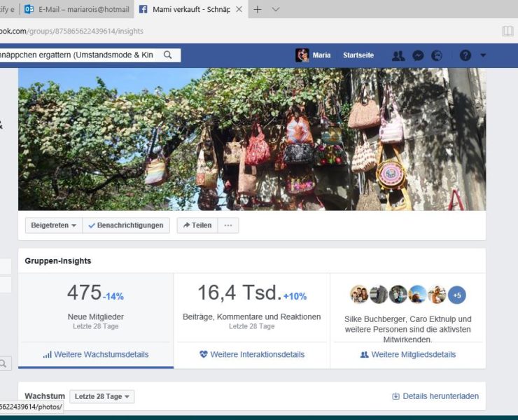Open a new browser tab with plus
Screen dimensions: 518x420
pos(258,10)
